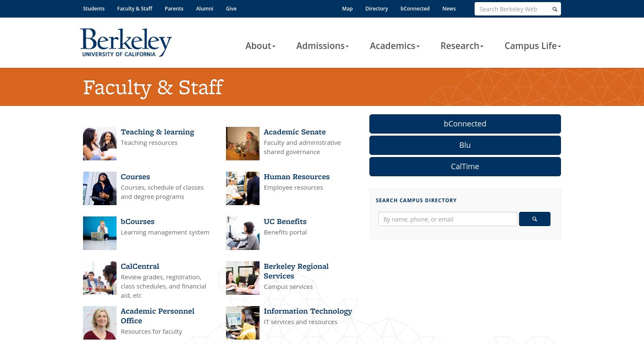The height and width of the screenshot is (345, 644).
Task: Click the 'Employee resources' description text
Action: click(293, 188)
